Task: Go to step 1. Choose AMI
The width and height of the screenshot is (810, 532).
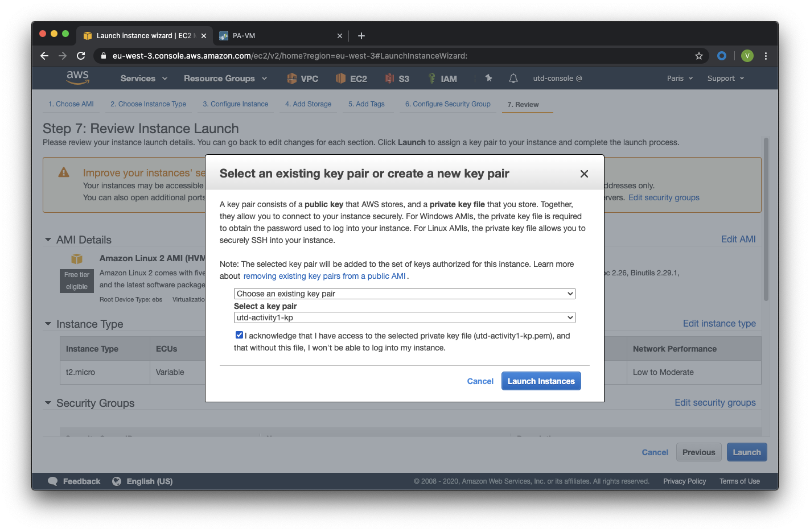Action: [x=71, y=104]
